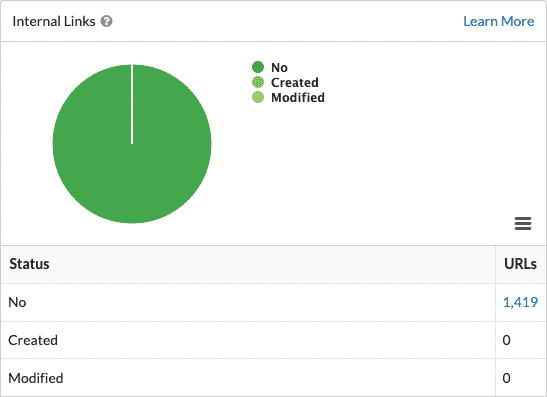
Task: Select the No status table row
Action: click(x=274, y=302)
